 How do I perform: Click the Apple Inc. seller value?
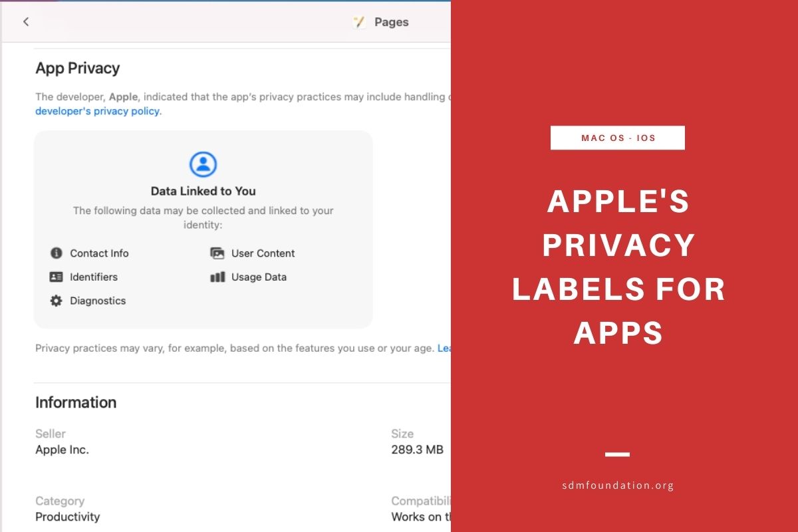tap(62, 450)
